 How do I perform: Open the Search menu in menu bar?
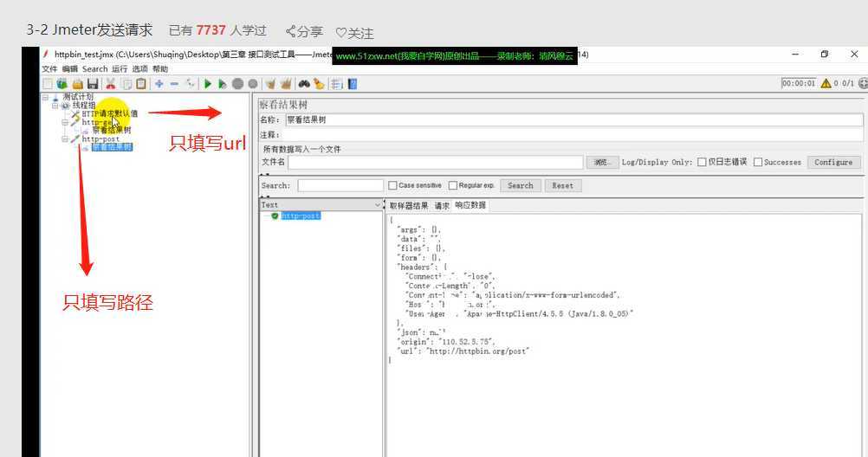(x=94, y=68)
